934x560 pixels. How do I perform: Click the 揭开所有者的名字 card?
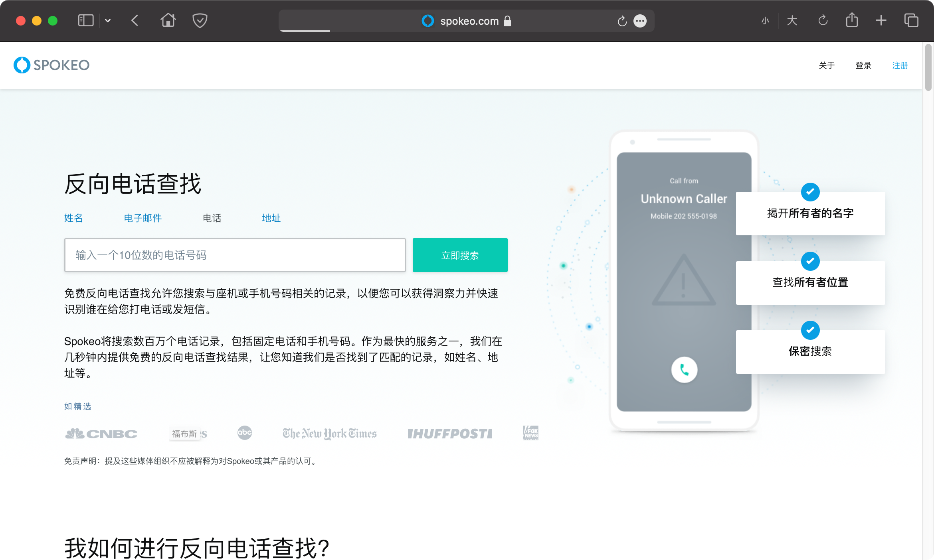pos(810,213)
